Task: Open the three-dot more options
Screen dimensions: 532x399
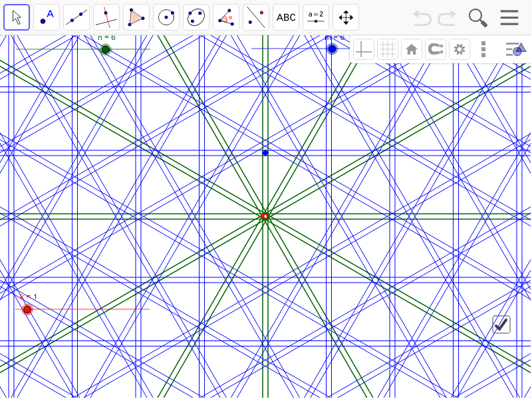Action: tap(484, 49)
